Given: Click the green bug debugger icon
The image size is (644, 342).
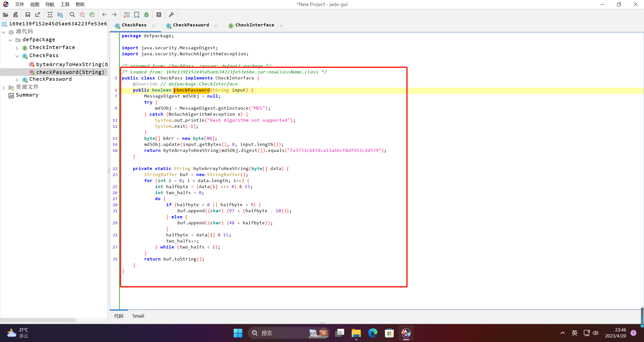Looking at the screenshot, I should (147, 15).
